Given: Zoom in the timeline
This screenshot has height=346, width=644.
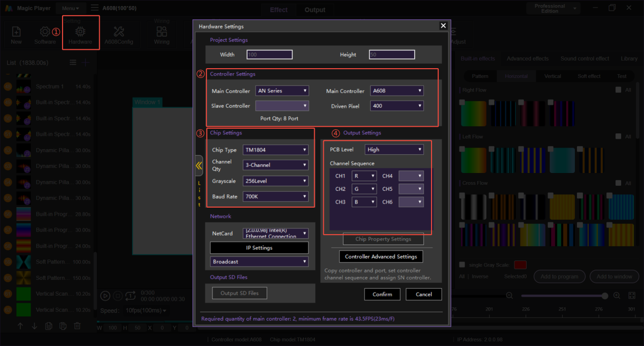Looking at the screenshot, I should [x=617, y=296].
